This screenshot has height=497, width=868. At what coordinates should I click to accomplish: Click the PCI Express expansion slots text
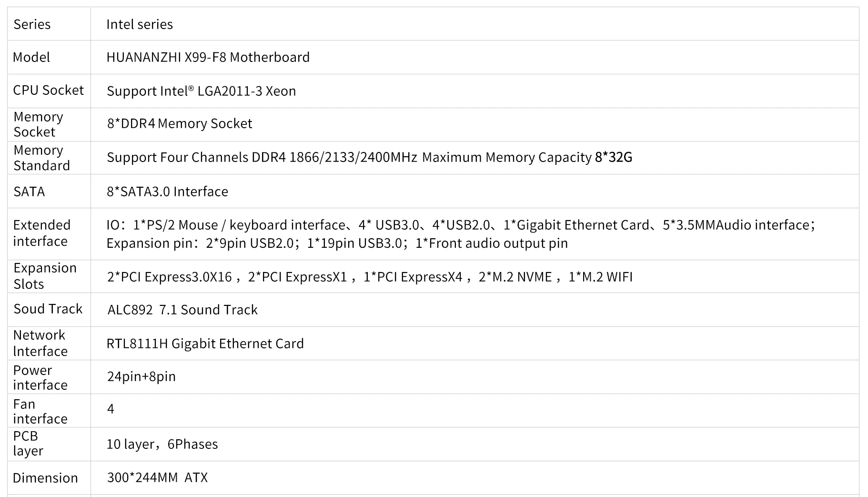[369, 277]
